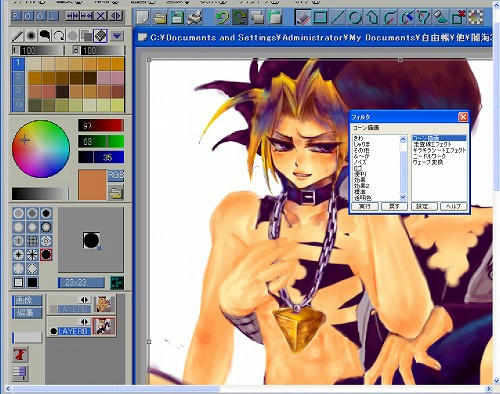Select the black square brush option
500x394 pixels.
tap(32, 283)
